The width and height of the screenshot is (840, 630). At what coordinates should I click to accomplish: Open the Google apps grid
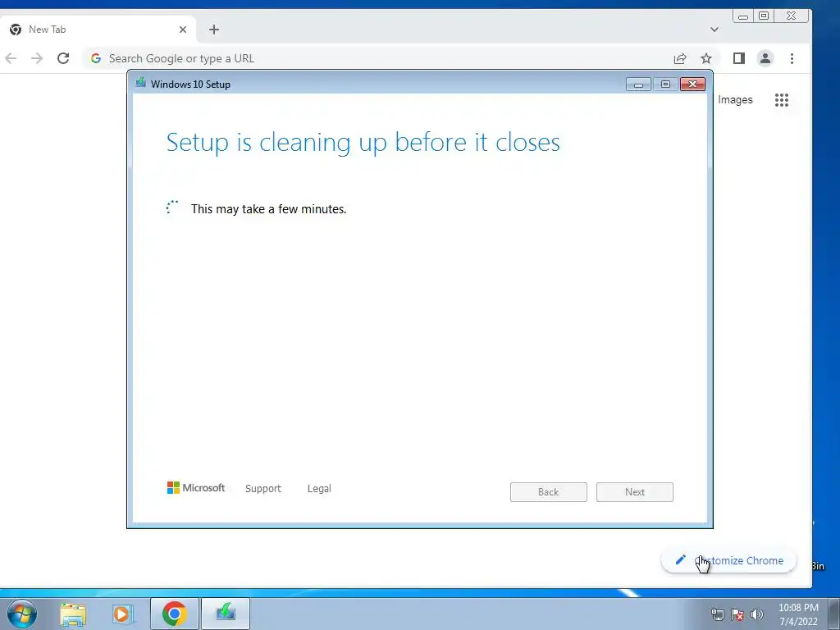(x=782, y=100)
